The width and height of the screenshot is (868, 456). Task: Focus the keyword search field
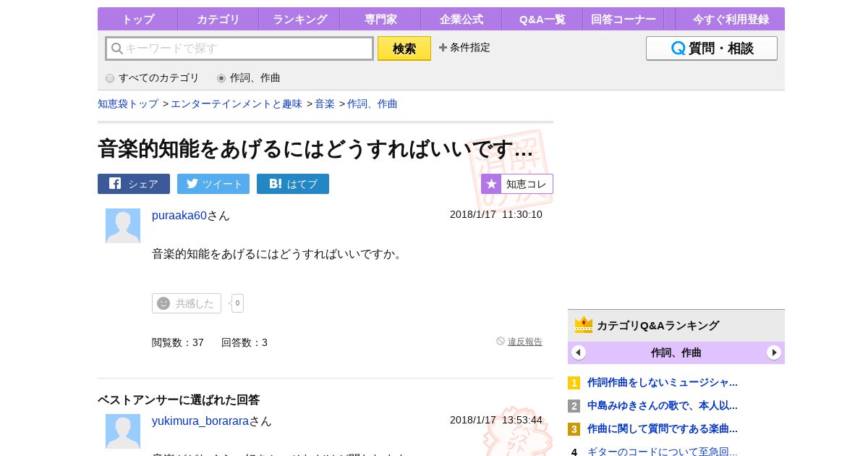coord(239,48)
